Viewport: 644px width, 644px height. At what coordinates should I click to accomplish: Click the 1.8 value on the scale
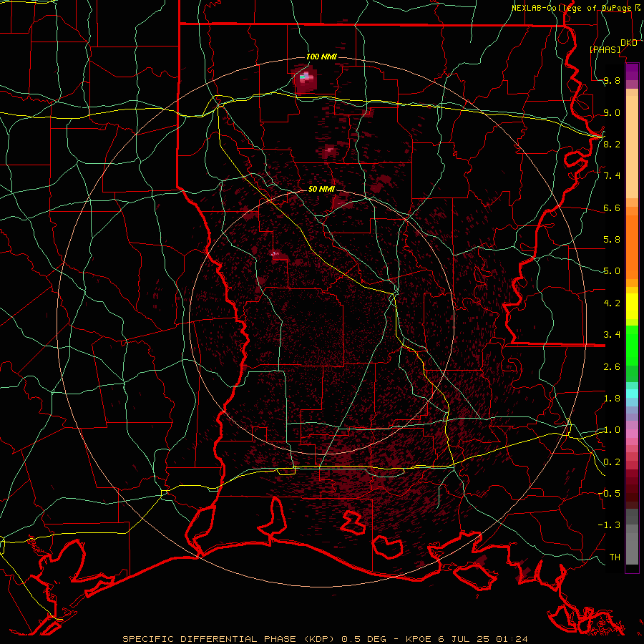pos(612,399)
